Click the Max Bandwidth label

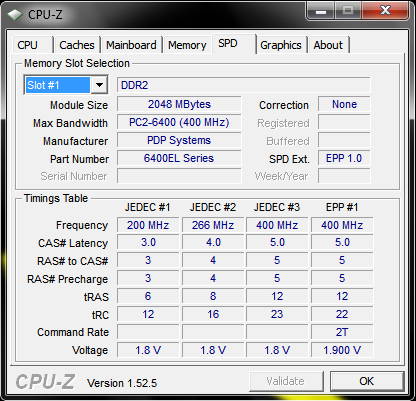70,123
